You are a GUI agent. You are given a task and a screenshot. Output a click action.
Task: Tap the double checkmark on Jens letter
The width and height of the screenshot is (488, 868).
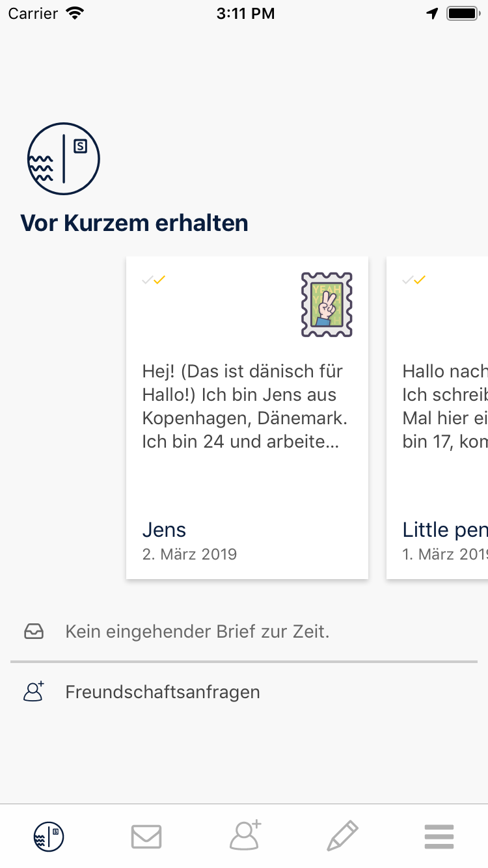[x=154, y=280]
